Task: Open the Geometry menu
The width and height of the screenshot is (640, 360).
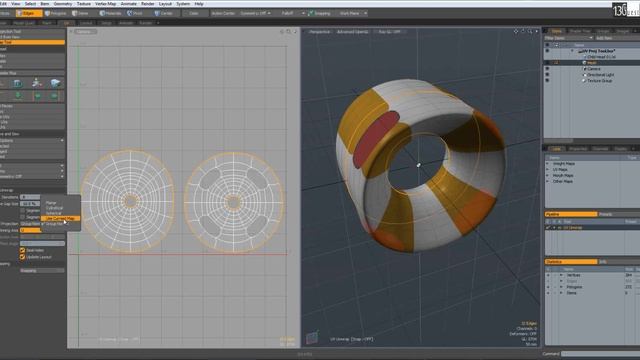Action: [x=63, y=4]
